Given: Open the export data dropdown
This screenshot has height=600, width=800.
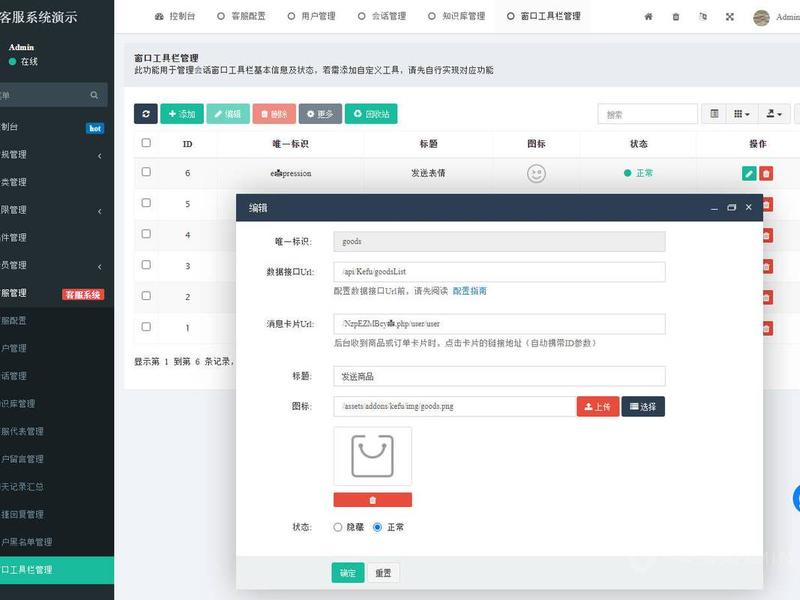Looking at the screenshot, I should [x=774, y=114].
